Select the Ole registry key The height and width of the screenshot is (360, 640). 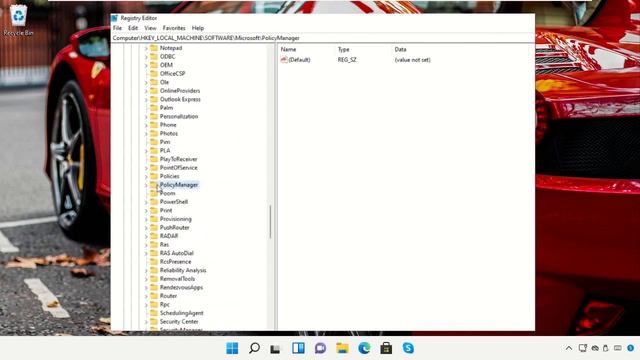[164, 82]
